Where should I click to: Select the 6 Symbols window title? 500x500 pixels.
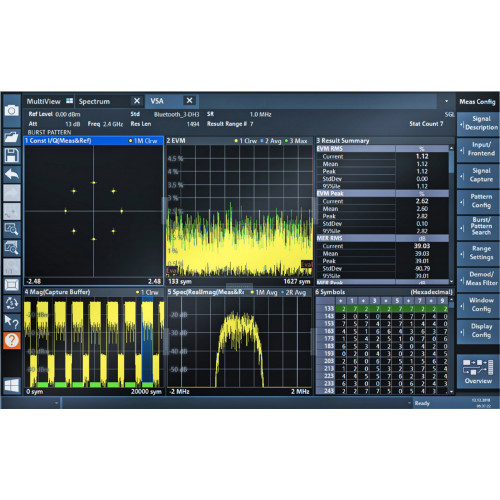tap(330, 292)
